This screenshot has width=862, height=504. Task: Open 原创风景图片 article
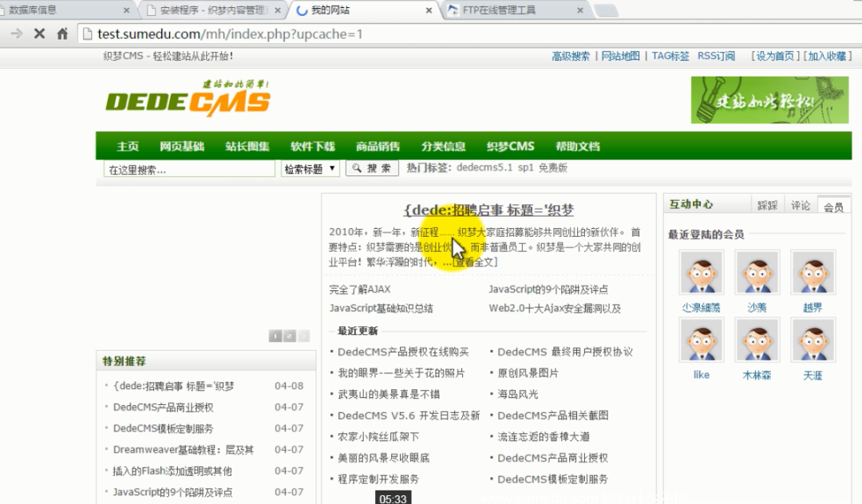528,373
